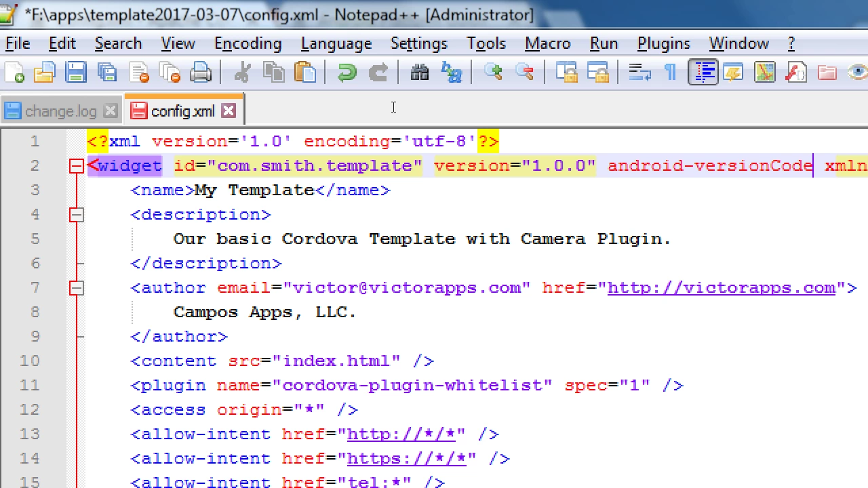868x488 pixels.
Task: Collapse the widget fold marker on line 2
Action: (77, 166)
